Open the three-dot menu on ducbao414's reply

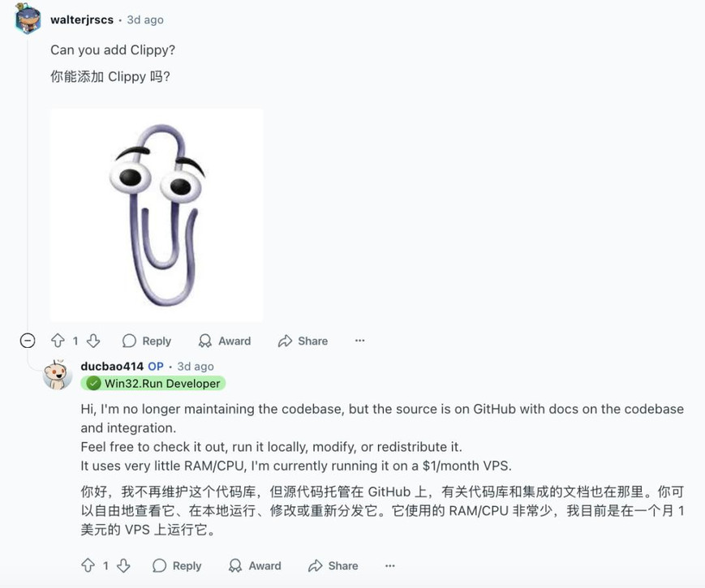(x=389, y=565)
